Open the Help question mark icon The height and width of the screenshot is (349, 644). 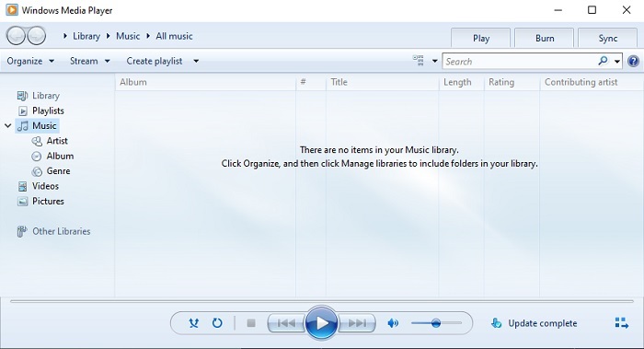pos(633,62)
